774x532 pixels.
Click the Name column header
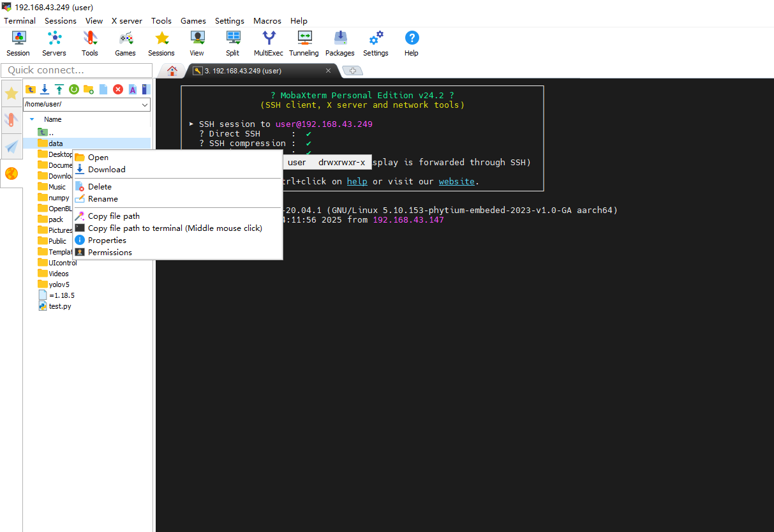click(53, 119)
